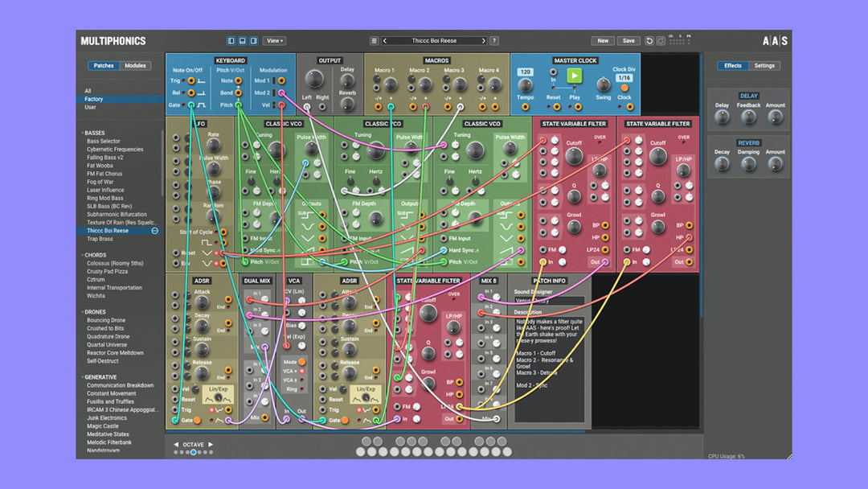The image size is (868, 489).
Task: Open the Clock Div 1/16 selector
Action: 624,78
